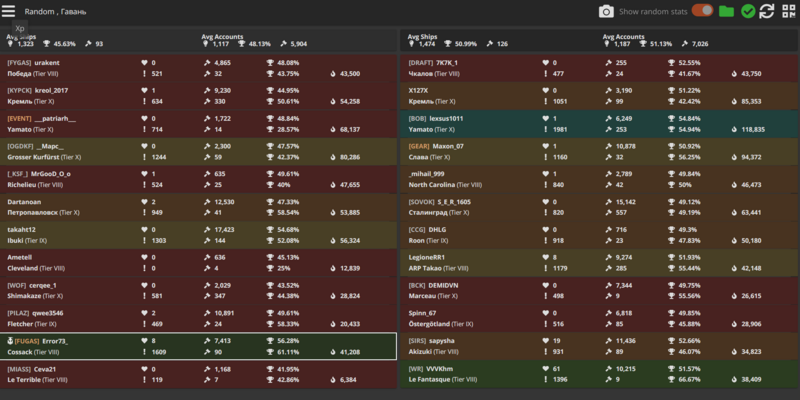800x400 pixels.
Task: Click the Maxon_07 player name
Action: [x=447, y=146]
